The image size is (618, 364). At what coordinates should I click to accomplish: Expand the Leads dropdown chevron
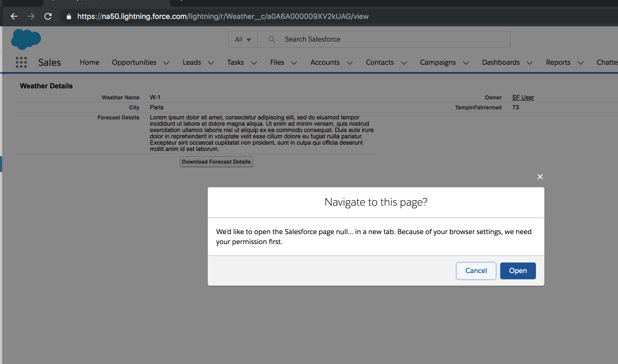(x=211, y=63)
